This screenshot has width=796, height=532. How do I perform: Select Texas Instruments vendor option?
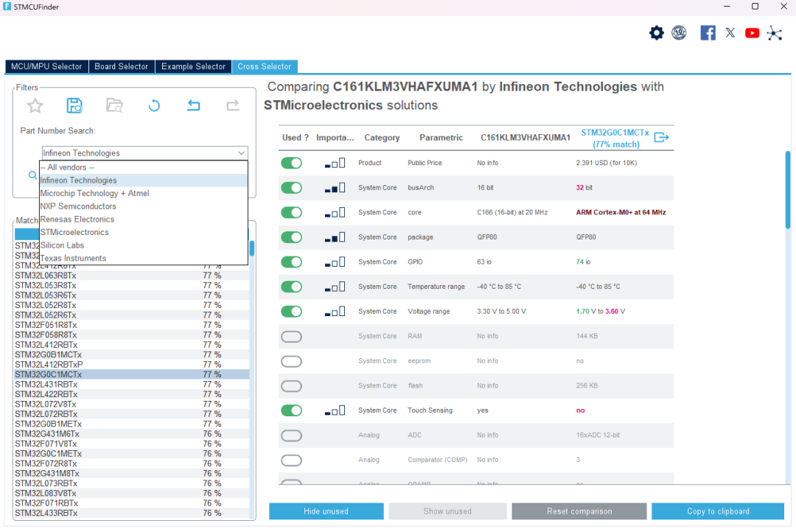pyautogui.click(x=144, y=259)
